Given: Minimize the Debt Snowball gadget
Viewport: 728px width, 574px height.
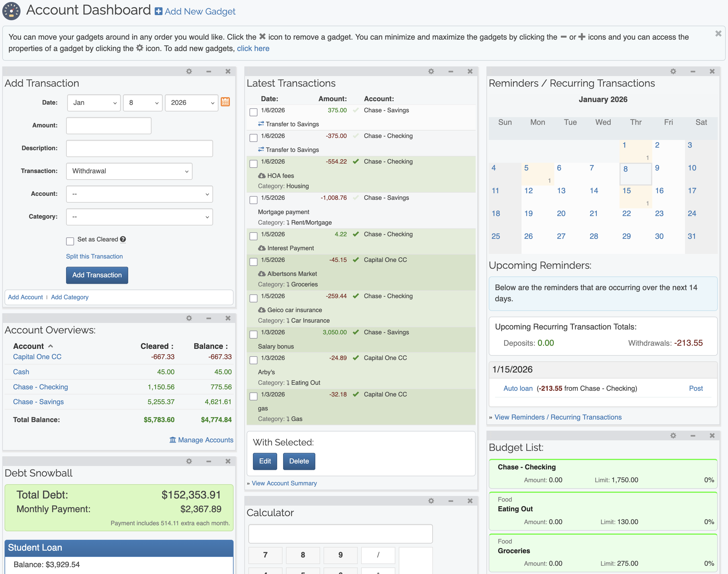Looking at the screenshot, I should coord(208,461).
